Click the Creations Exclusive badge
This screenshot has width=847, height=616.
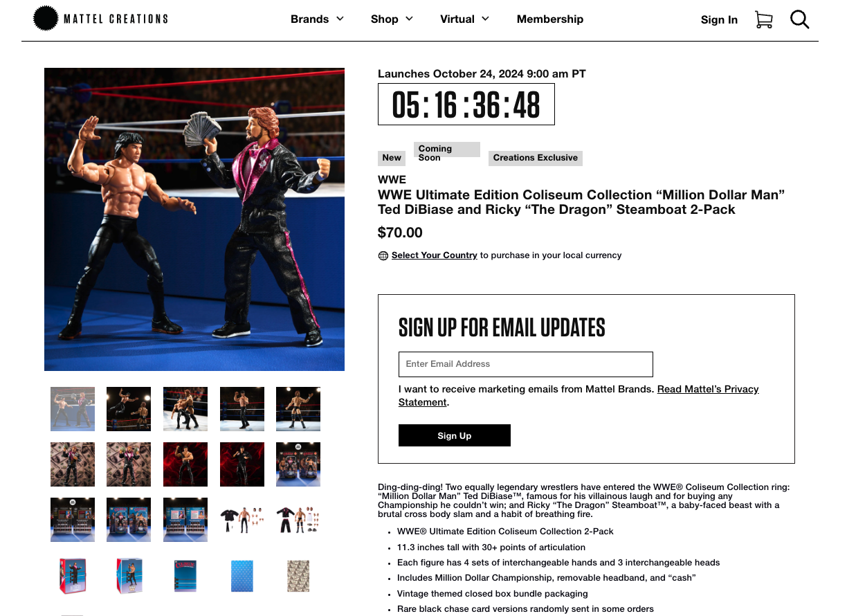pos(536,158)
